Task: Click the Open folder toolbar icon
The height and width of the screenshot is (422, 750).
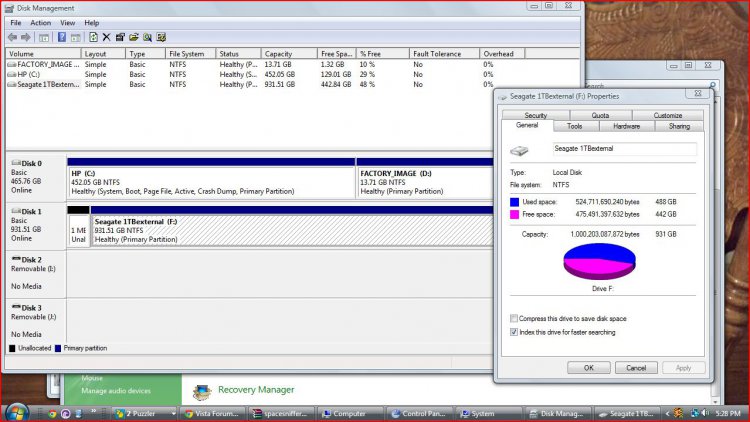Action: pos(134,37)
